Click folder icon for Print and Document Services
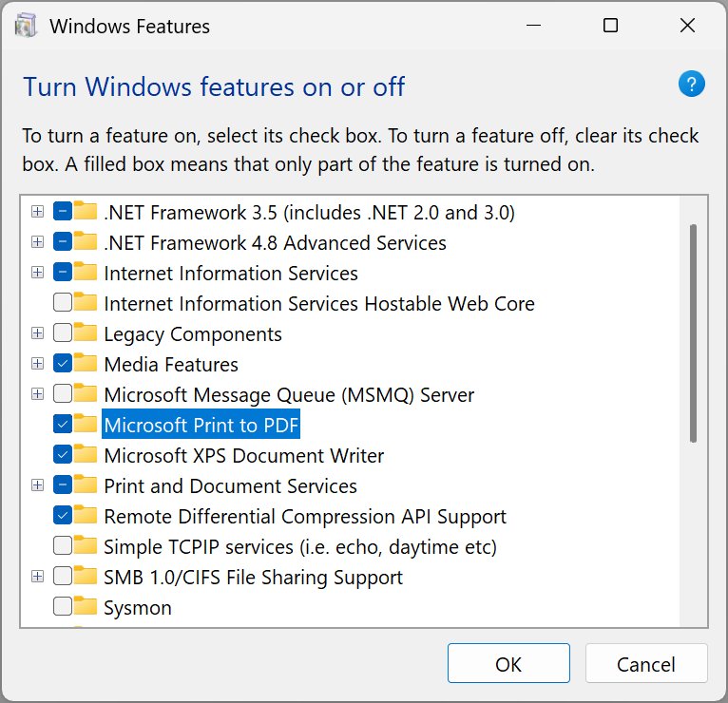This screenshot has width=728, height=703. coord(85,484)
